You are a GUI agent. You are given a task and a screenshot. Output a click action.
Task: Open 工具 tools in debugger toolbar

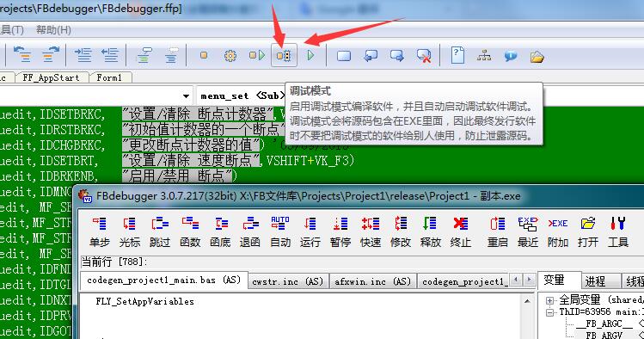[x=617, y=231]
